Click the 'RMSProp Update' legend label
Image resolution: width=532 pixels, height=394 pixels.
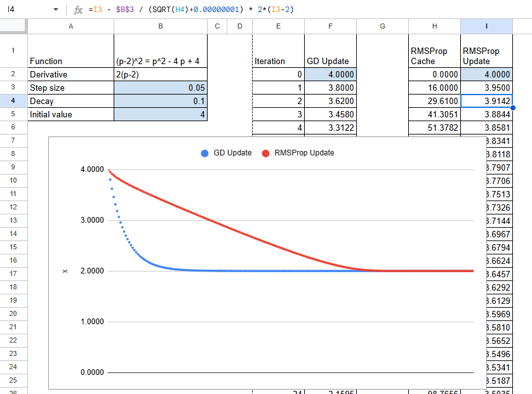tap(304, 153)
